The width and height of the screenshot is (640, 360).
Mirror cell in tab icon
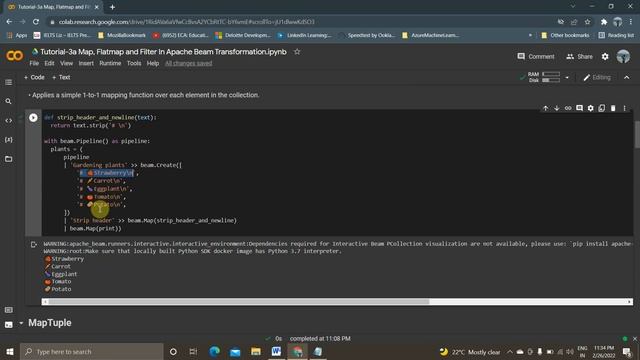coord(602,108)
